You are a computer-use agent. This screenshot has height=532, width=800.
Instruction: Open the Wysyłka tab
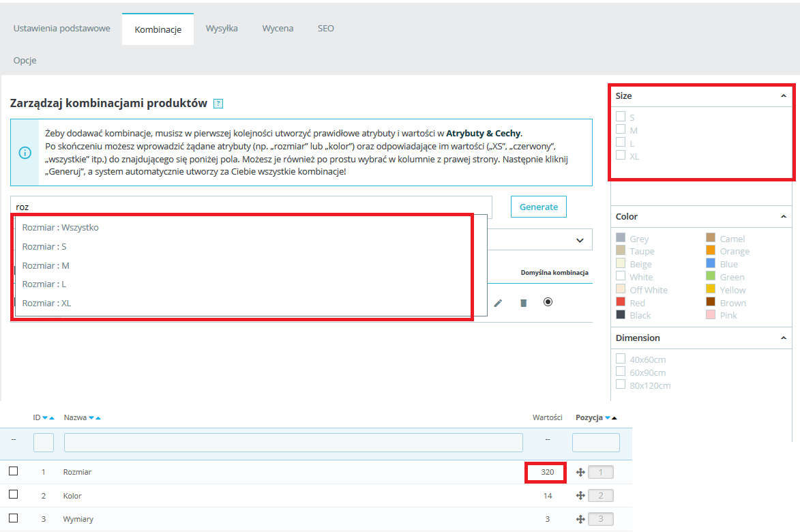click(x=222, y=29)
